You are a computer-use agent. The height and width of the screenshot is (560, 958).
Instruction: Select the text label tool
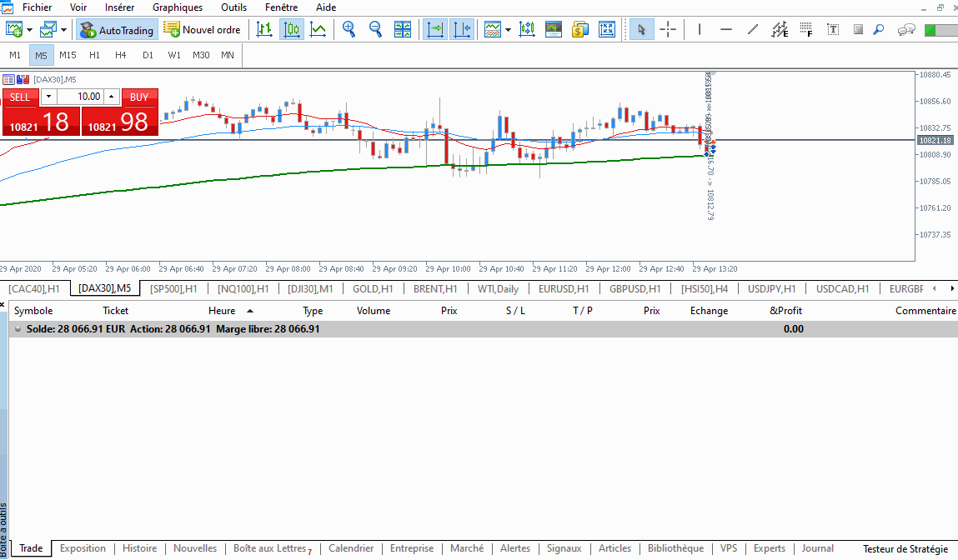pos(832,29)
